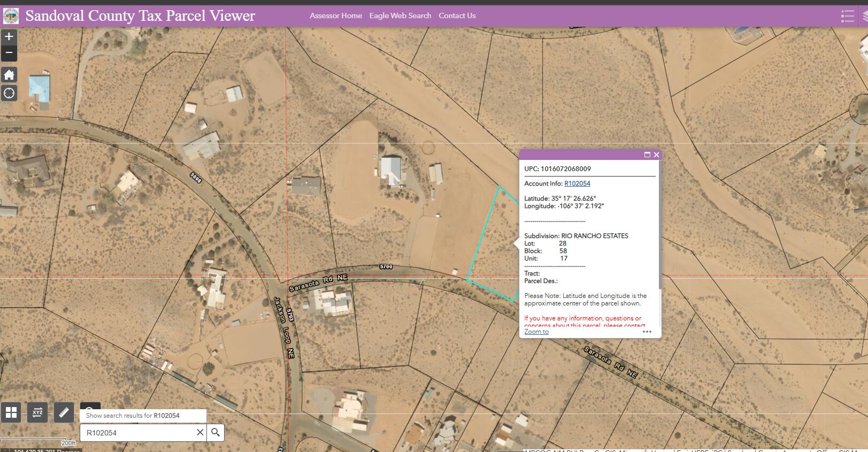Click the popup vertical scrollbar
Image resolution: width=868 pixels, height=452 pixels.
tap(660, 225)
